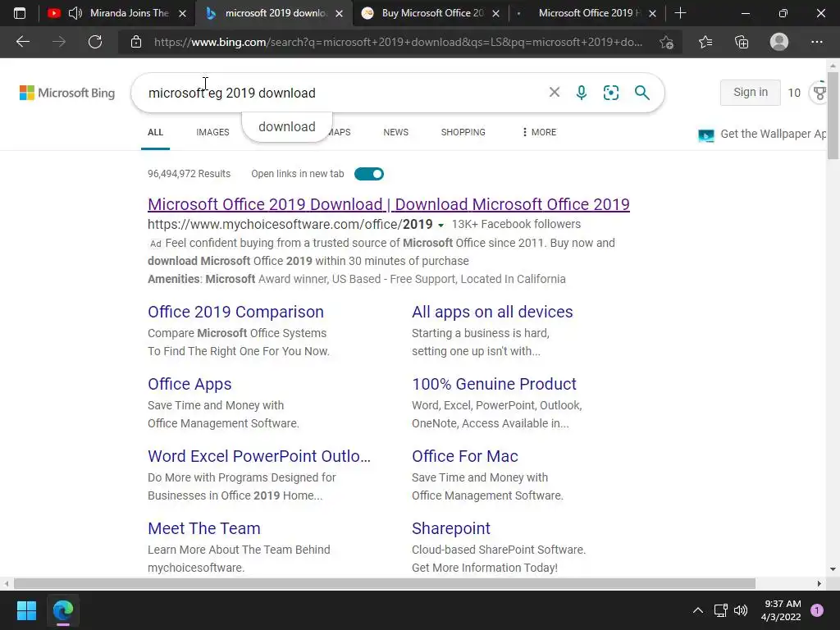Open Word Excel PowerPoint Outlo... link

pos(259,456)
